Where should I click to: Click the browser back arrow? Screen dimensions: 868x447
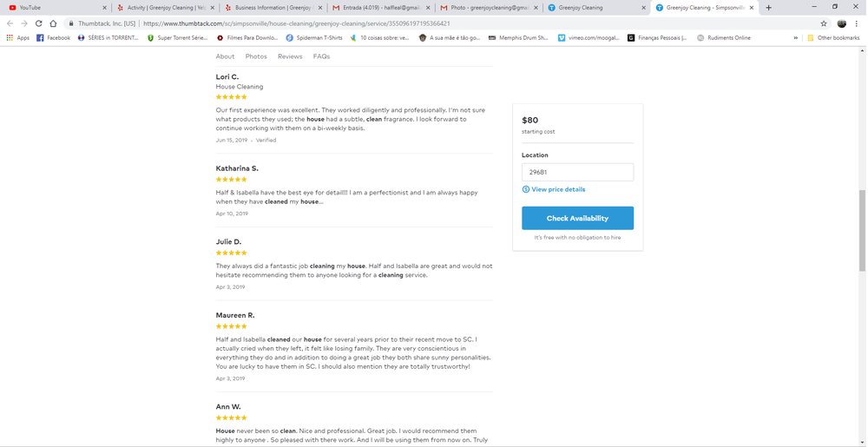tap(10, 23)
